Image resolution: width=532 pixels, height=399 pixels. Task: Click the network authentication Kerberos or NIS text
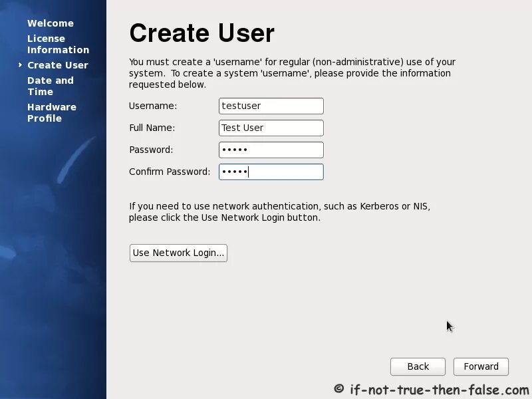tap(279, 211)
